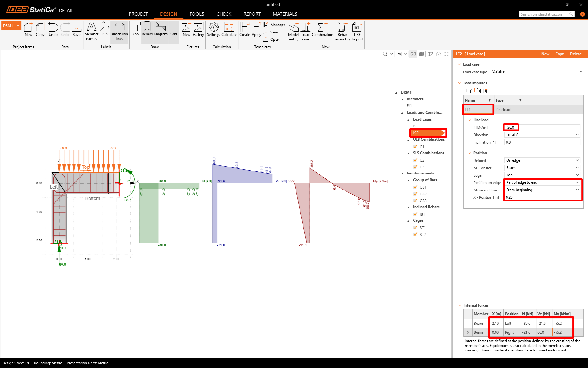The width and height of the screenshot is (588, 368).
Task: Collapse the Reinforcements tree node
Action: (x=402, y=174)
